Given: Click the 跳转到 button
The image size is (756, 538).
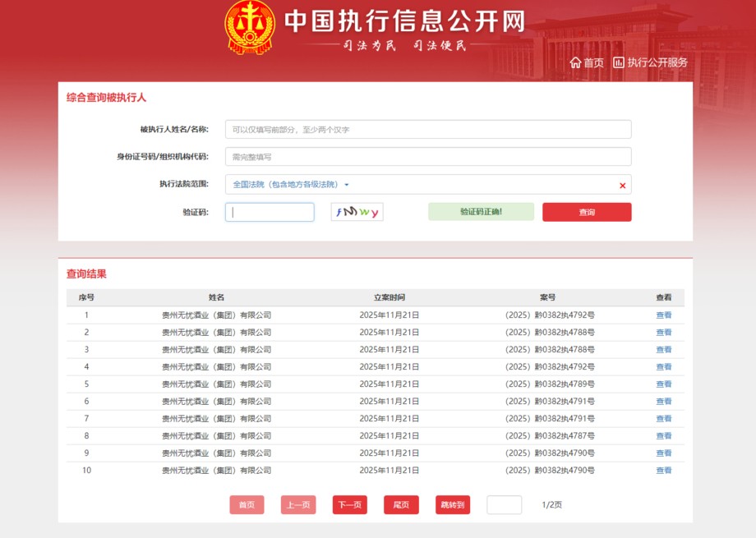Looking at the screenshot, I should [453, 505].
